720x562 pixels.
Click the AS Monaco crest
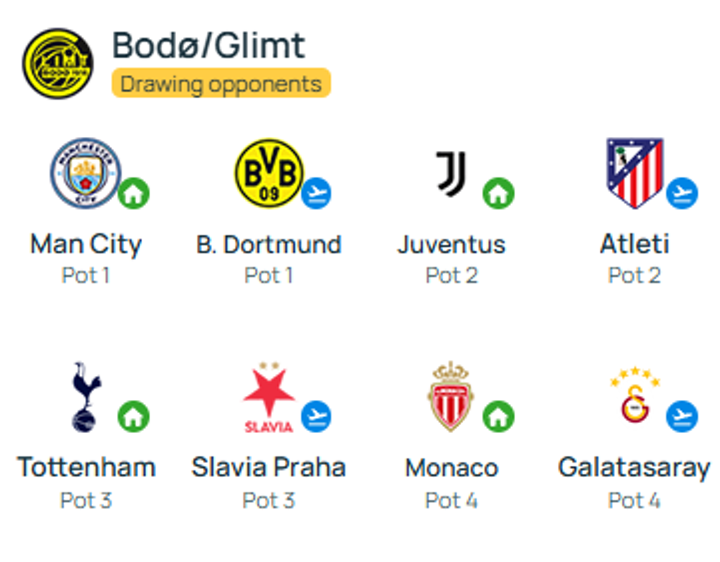tap(450, 397)
